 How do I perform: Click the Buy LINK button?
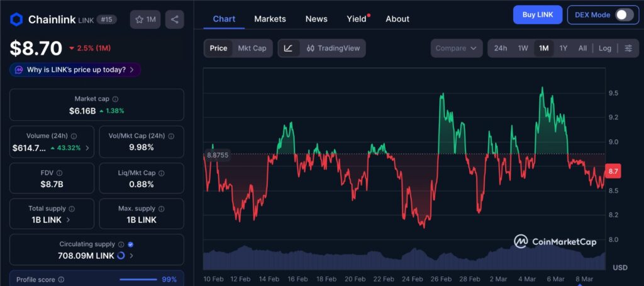[538, 15]
